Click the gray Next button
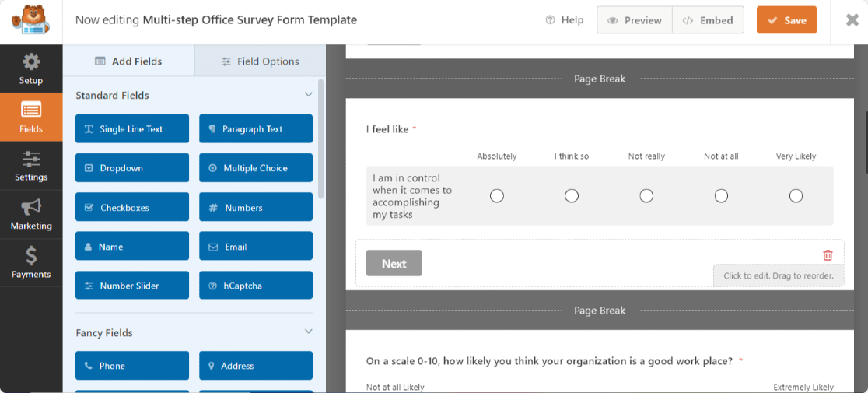 394,264
